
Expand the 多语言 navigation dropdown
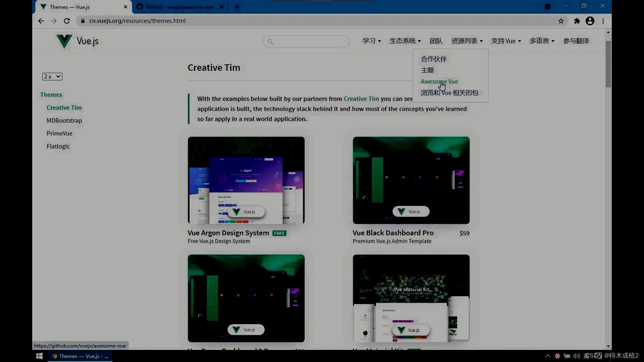(x=542, y=41)
